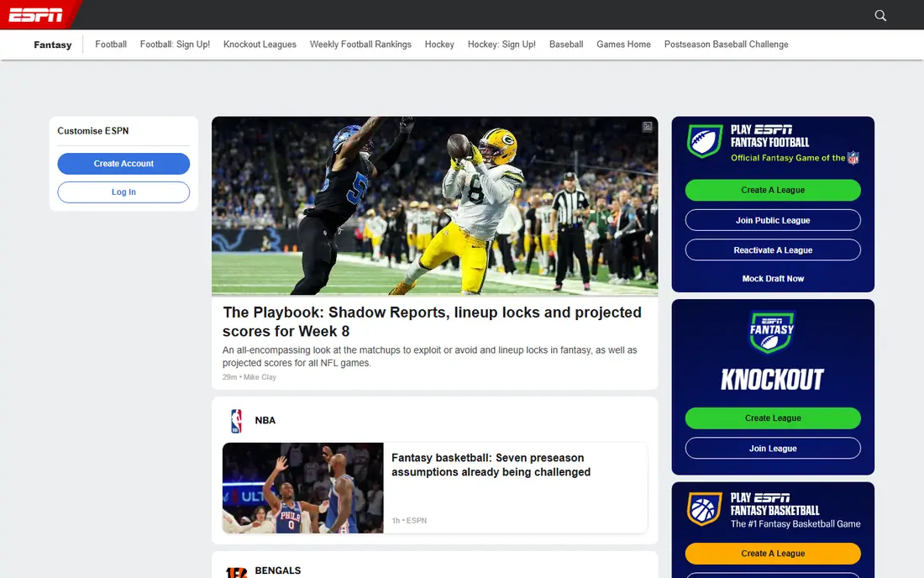Open the Hockey nav item
This screenshot has height=578, width=924.
(x=439, y=45)
